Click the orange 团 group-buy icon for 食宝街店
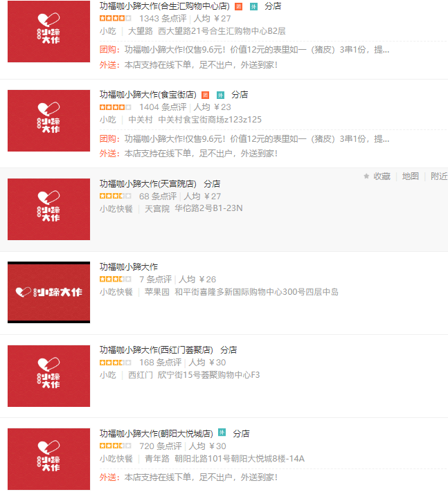Screen dimensions: 448x492 click(206, 95)
